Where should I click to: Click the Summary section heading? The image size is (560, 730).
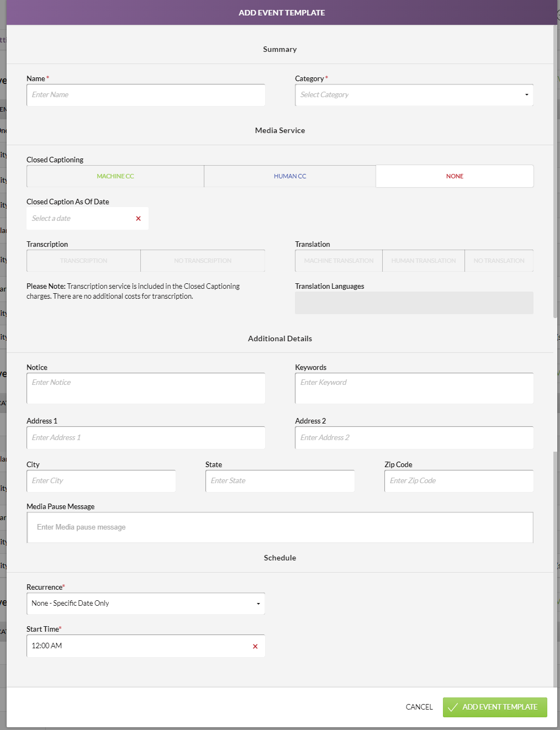pos(280,49)
